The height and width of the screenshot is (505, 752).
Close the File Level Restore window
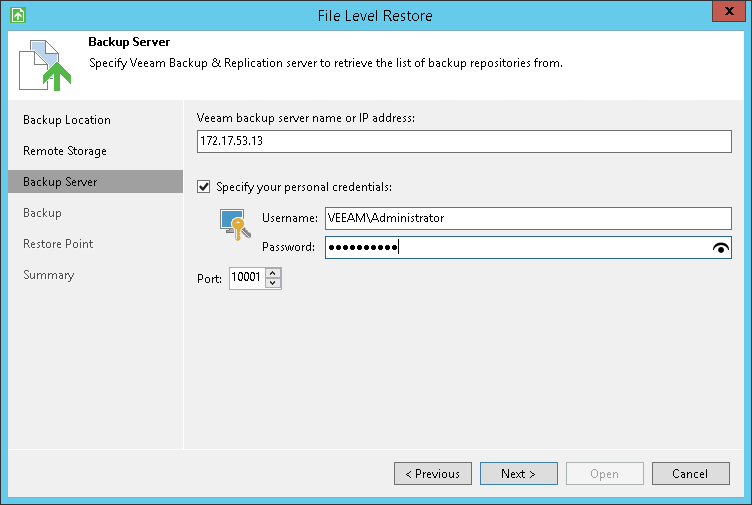(728, 15)
